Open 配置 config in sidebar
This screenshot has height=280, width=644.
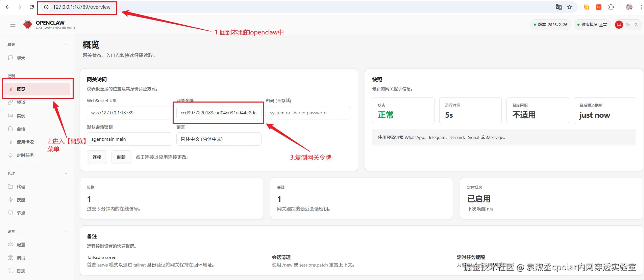[x=37, y=245]
